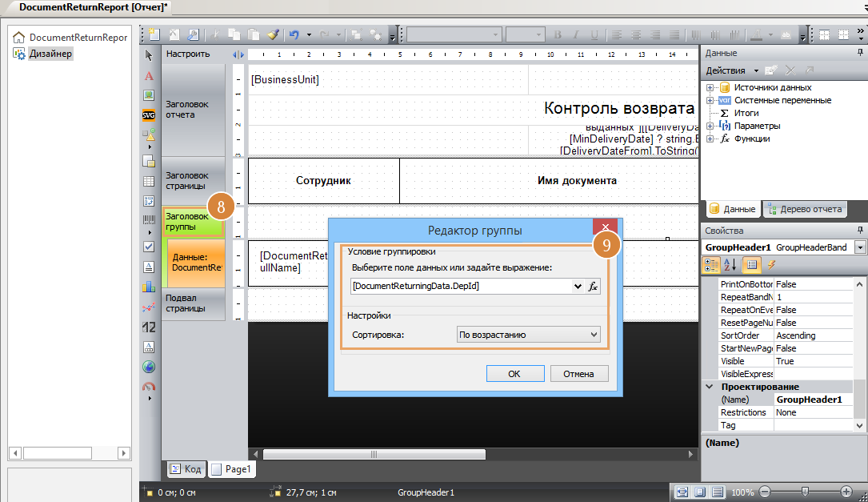This screenshot has height=502, width=868.
Task: Click 'Отмена' to cancel the dialog
Action: pos(578,374)
